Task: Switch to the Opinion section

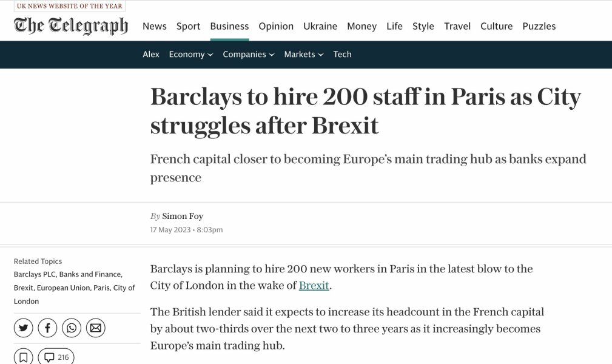Action: coord(276,26)
